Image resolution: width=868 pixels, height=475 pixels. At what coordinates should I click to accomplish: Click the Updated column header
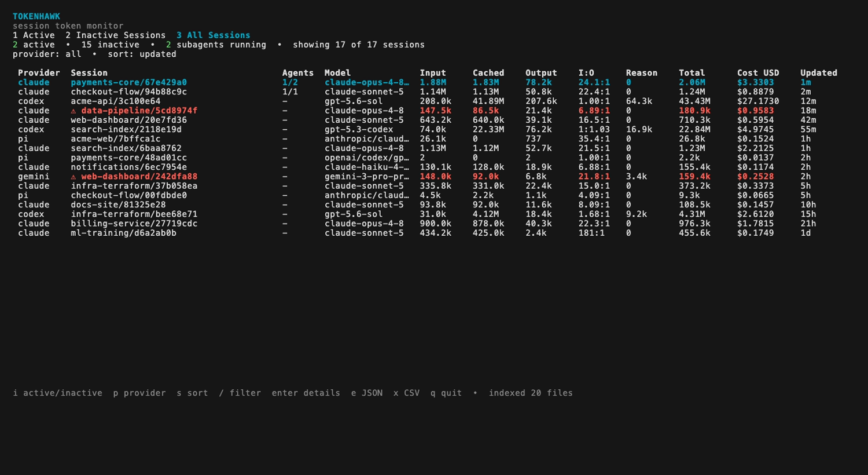(x=819, y=73)
